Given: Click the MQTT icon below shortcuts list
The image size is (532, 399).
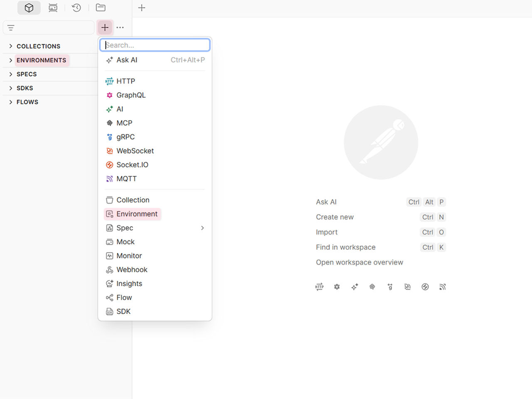Looking at the screenshot, I should click(x=443, y=287).
